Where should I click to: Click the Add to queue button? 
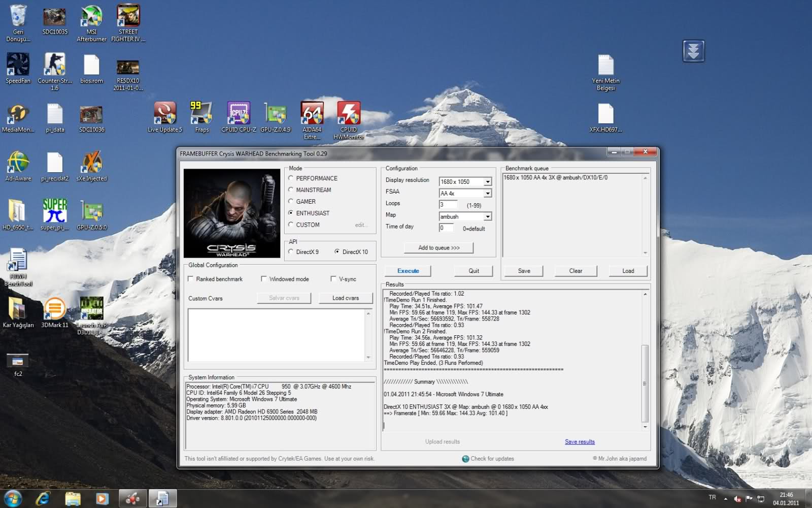click(x=439, y=248)
